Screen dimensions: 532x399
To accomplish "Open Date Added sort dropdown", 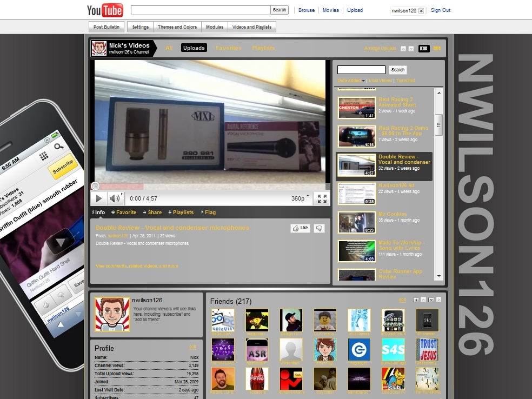I will (351, 81).
